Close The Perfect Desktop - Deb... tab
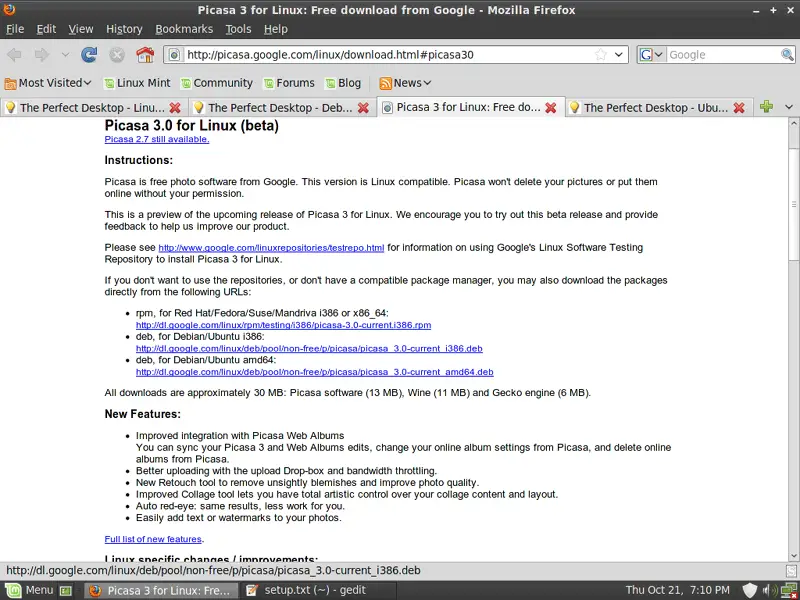The image size is (800, 600). [363, 108]
